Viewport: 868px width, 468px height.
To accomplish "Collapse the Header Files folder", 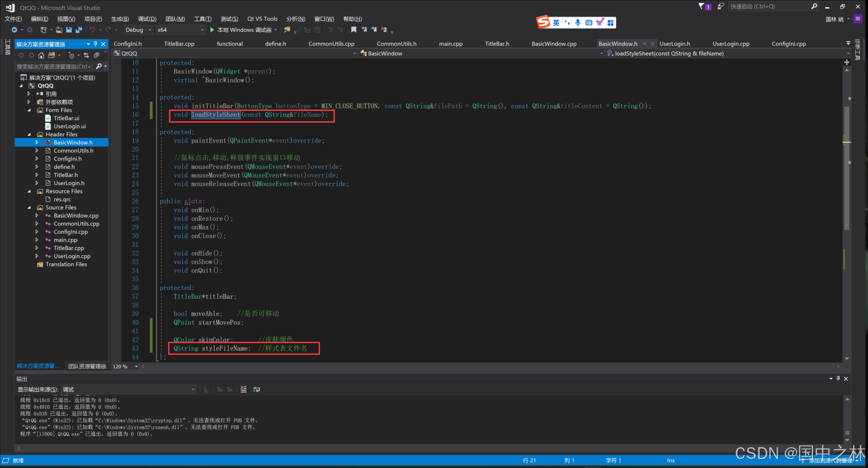I will pyautogui.click(x=29, y=134).
